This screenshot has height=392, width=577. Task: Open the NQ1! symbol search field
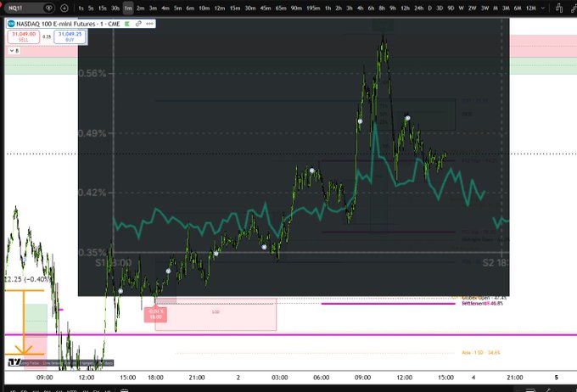coord(25,8)
